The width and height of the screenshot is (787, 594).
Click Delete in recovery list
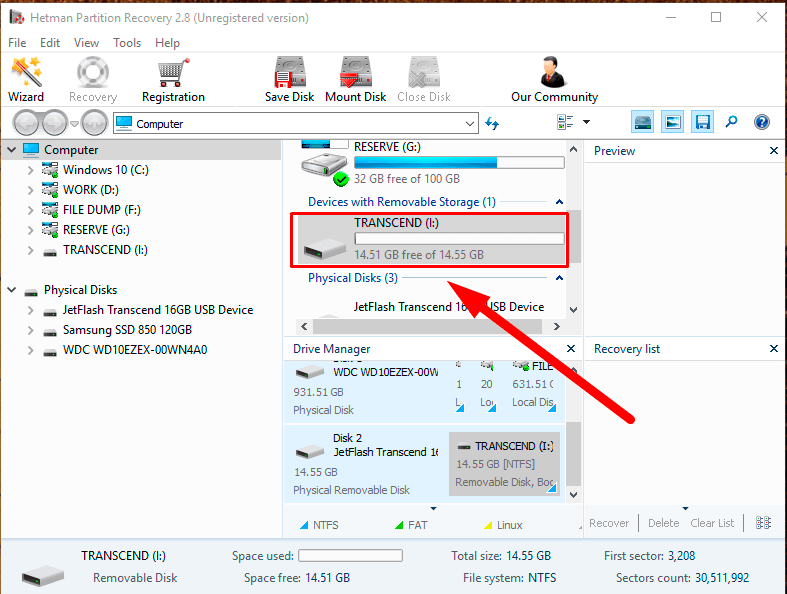[x=663, y=523]
